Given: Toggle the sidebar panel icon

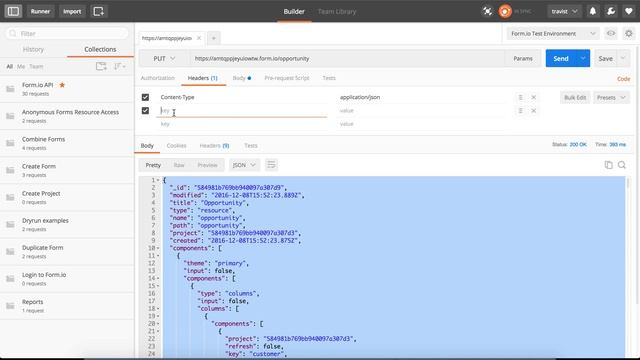Looking at the screenshot, I should (x=13, y=11).
